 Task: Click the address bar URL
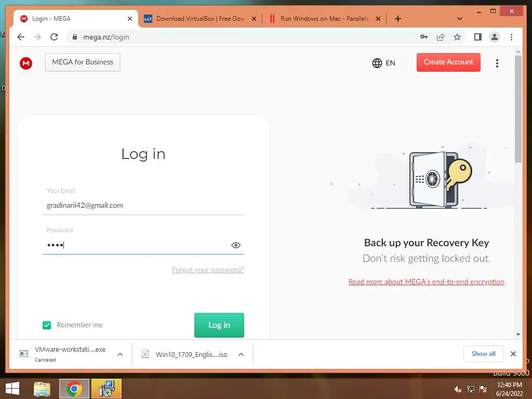click(106, 37)
